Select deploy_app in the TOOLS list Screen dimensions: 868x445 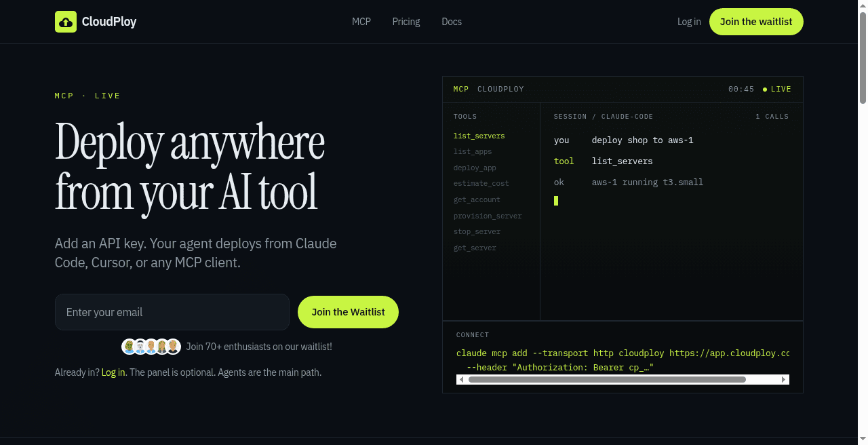point(475,168)
